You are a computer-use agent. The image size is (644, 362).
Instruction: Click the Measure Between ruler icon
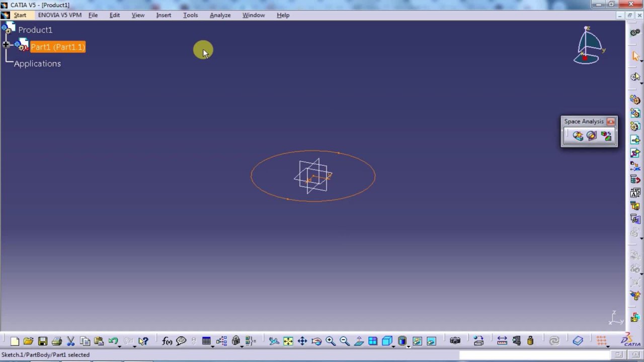[x=502, y=341]
